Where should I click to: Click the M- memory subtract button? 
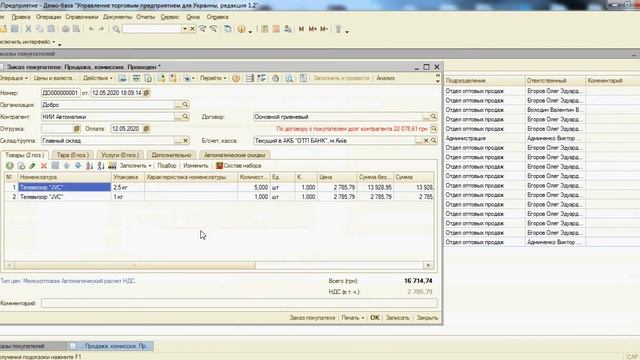(x=324, y=29)
